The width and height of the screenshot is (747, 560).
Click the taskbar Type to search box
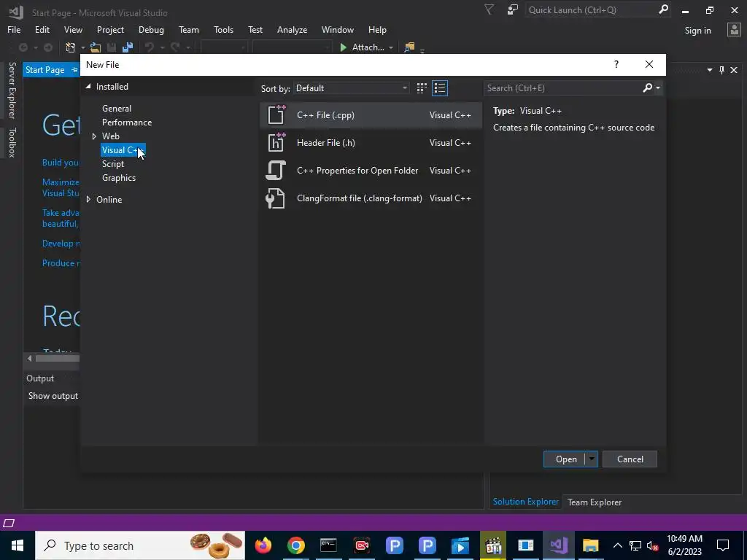(x=140, y=545)
